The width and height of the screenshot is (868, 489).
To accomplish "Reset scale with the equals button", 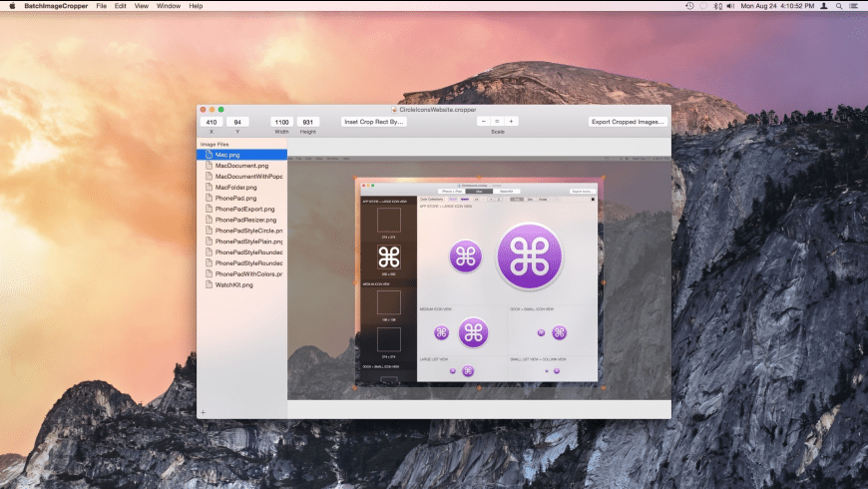I will (497, 122).
